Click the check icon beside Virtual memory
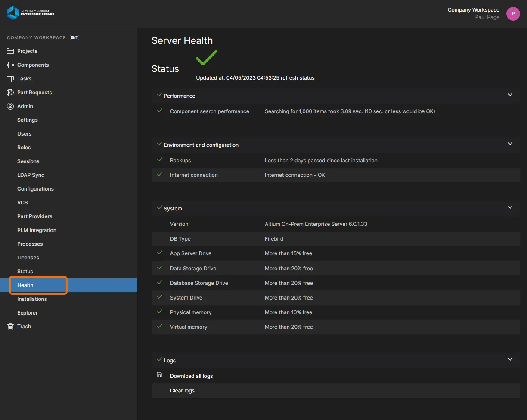The height and width of the screenshot is (420, 527). (x=160, y=326)
